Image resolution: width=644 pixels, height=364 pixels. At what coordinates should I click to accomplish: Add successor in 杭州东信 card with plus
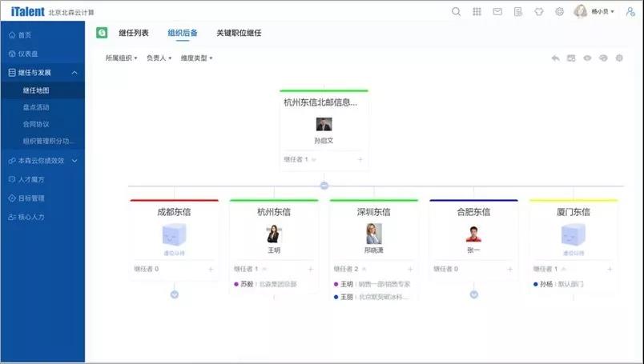(x=311, y=270)
